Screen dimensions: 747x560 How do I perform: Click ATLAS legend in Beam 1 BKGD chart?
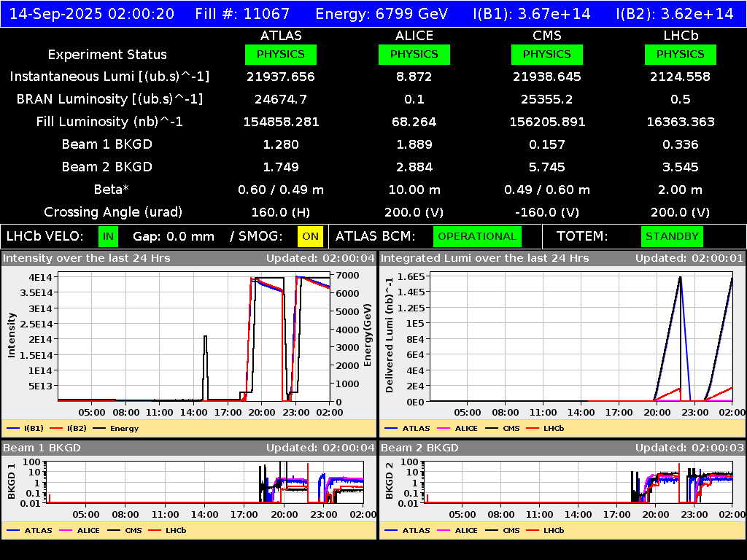29,530
